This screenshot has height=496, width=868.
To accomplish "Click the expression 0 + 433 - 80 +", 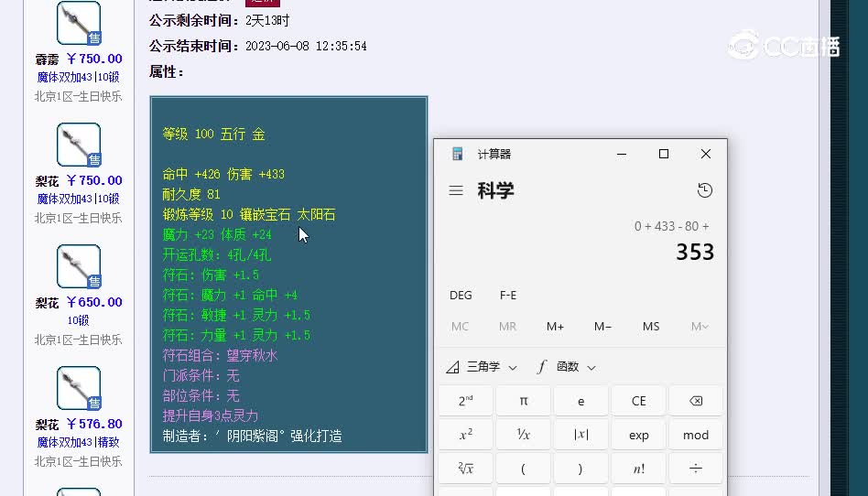I will (x=671, y=226).
